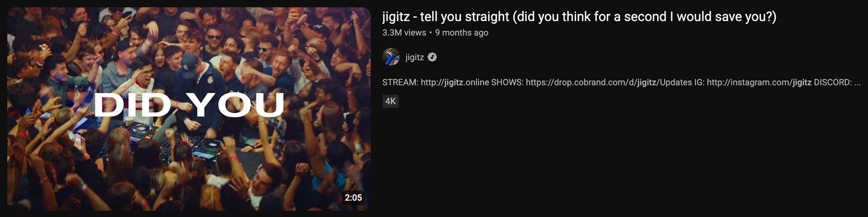
Task: Click the instagram.com/jigitz URL text
Action: [759, 82]
